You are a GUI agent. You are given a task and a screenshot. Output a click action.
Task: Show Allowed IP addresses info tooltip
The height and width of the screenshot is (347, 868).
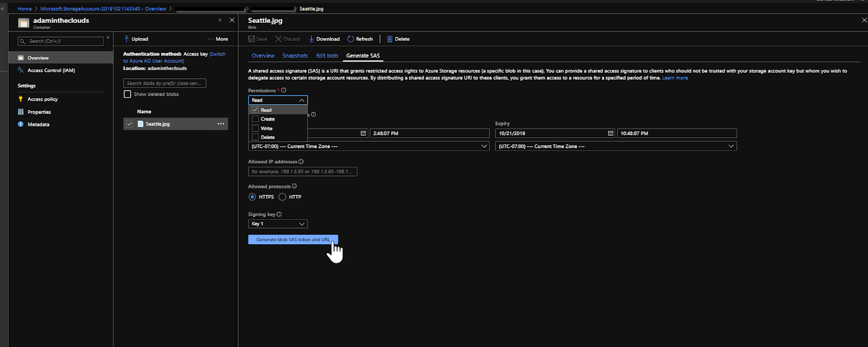301,162
